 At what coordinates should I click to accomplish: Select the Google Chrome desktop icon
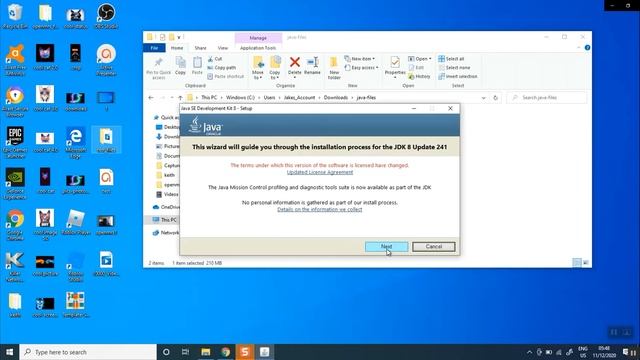[15, 225]
